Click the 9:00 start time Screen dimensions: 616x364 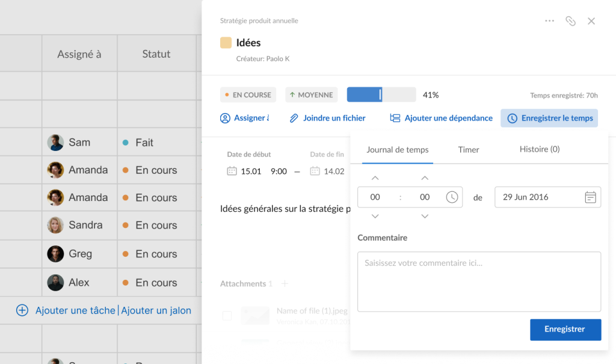coord(279,171)
